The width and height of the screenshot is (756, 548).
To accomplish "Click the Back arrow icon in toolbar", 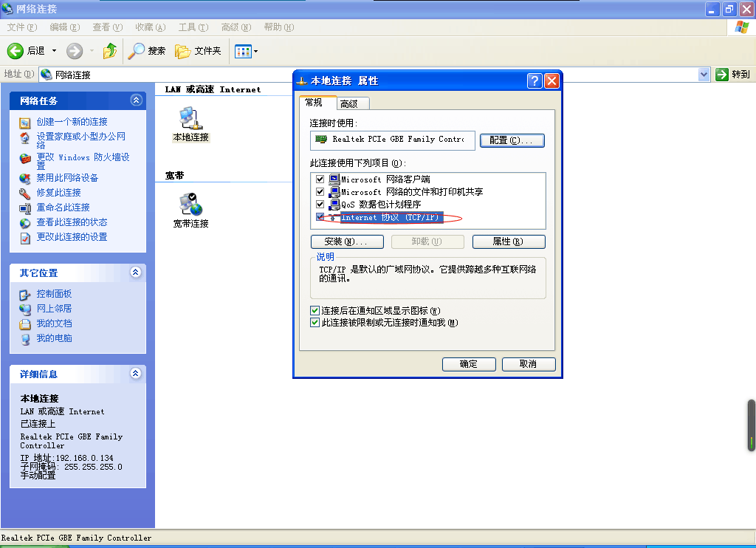I will tap(16, 51).
